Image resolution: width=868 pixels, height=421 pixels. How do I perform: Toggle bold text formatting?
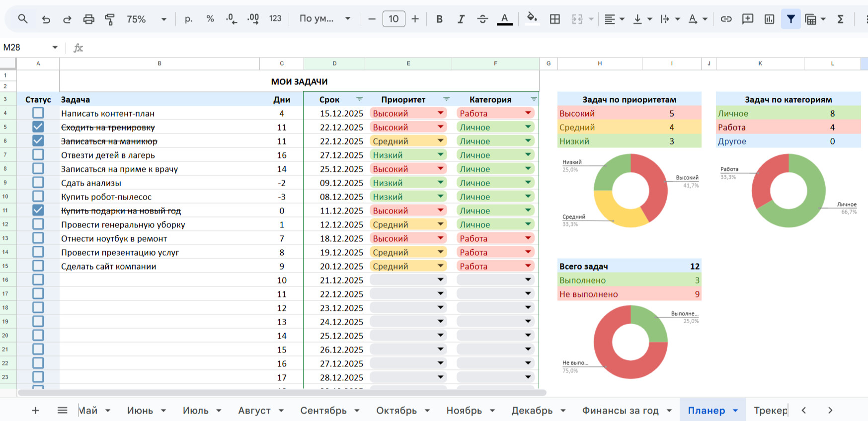(x=439, y=19)
